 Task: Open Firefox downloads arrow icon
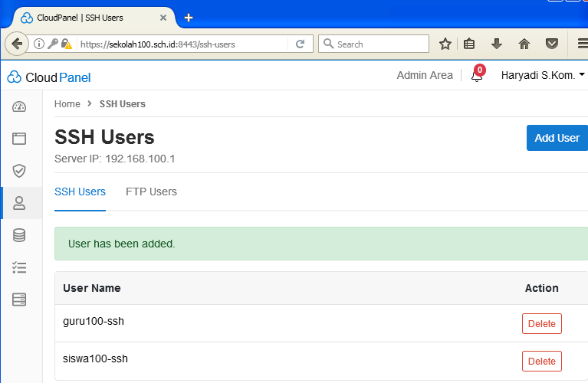pos(497,44)
